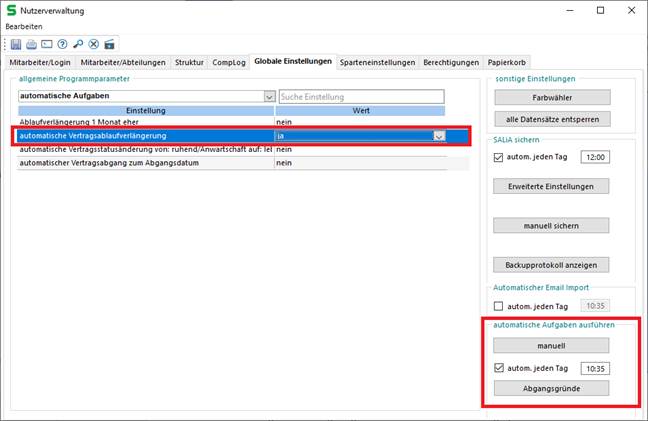Screen dimensions: 648x421
Task: Click the card icon next to printer
Action: point(46,44)
